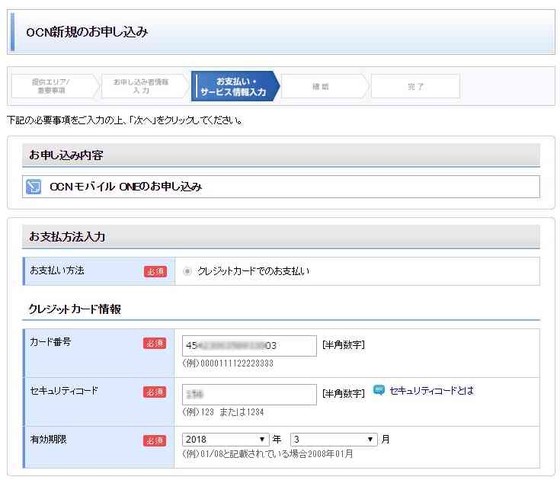This screenshot has width=560, height=480.
Task: Click the 完了 step
Action: [415, 86]
